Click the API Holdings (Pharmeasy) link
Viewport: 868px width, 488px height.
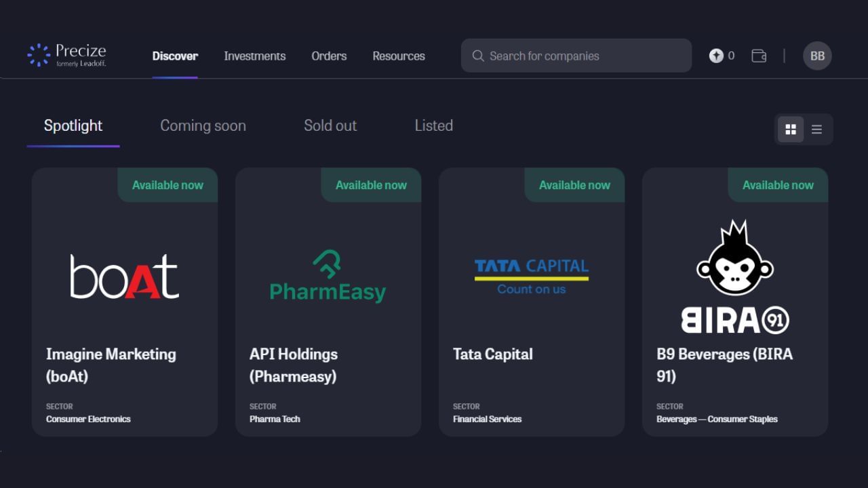coord(293,365)
